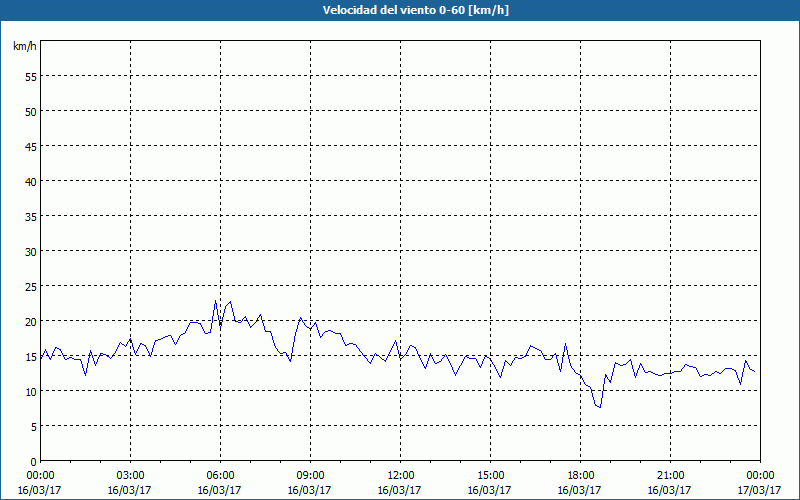Select the "16/03/17" date under 06:00
This screenshot has height=500, width=800.
coord(219,490)
